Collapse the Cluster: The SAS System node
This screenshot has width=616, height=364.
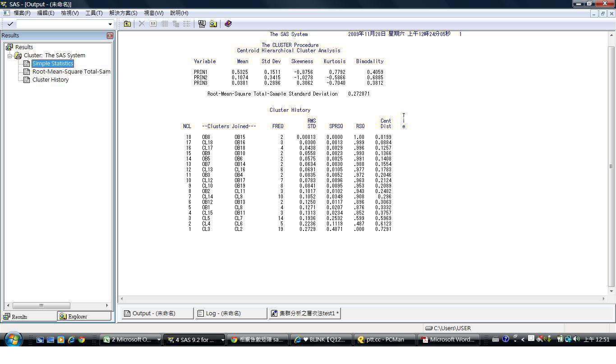(9, 55)
